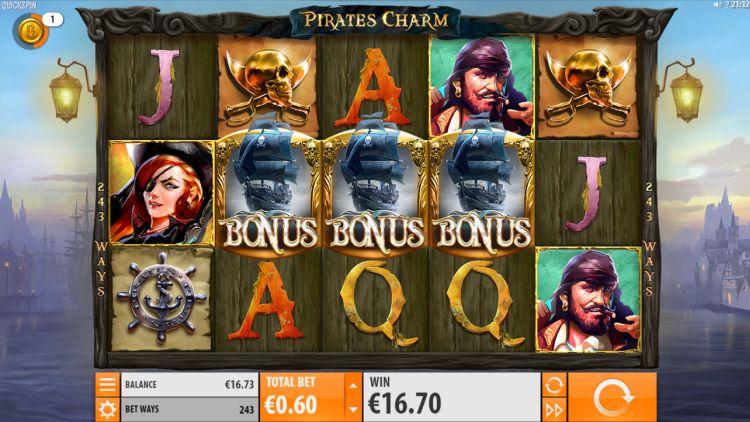Open the hamburger menu icon

(x=107, y=384)
